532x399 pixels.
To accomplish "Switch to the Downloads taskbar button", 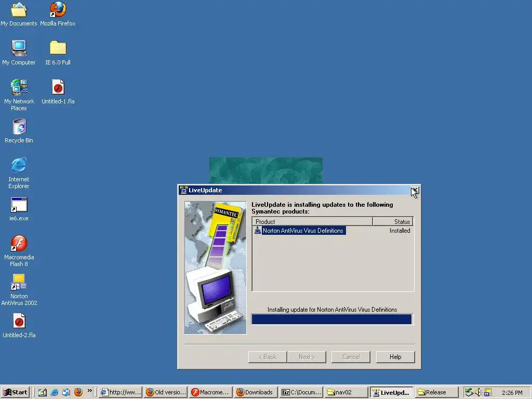I will 256,392.
